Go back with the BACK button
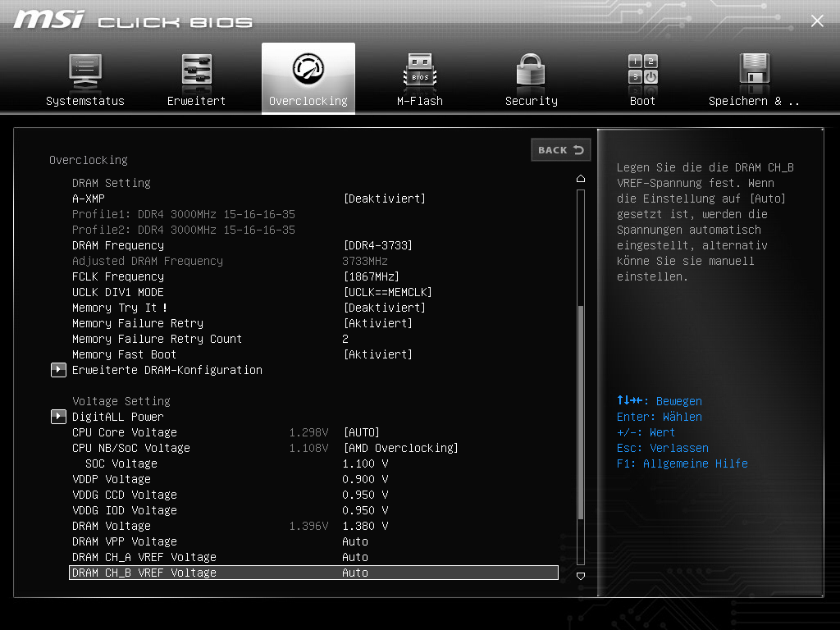 [x=561, y=150]
